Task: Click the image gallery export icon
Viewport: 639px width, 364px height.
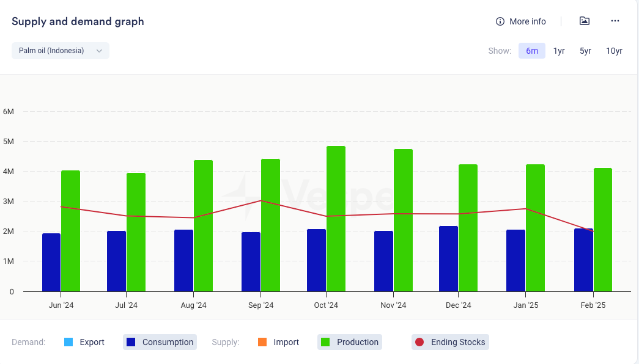Action: [x=585, y=21]
